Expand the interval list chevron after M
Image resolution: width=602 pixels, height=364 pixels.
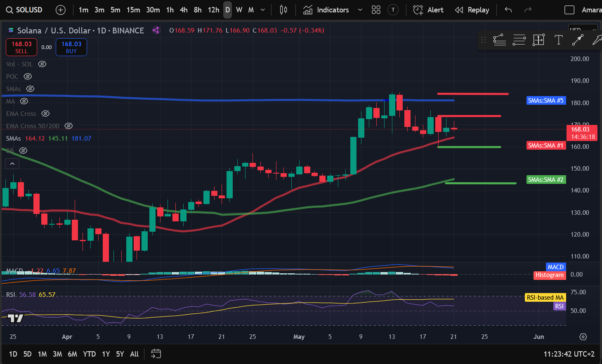tap(263, 10)
